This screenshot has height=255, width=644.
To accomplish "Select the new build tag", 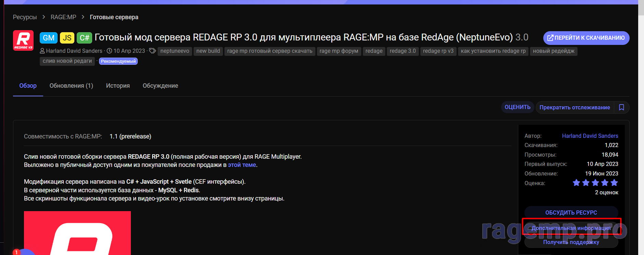I will [208, 51].
